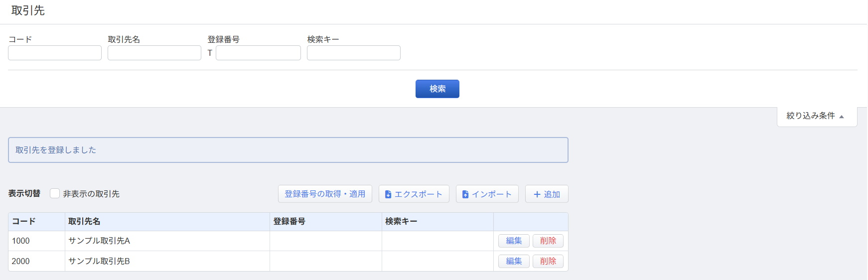The image size is (868, 280).
Task: Click the 登録番号 input field after T
Action: [258, 53]
